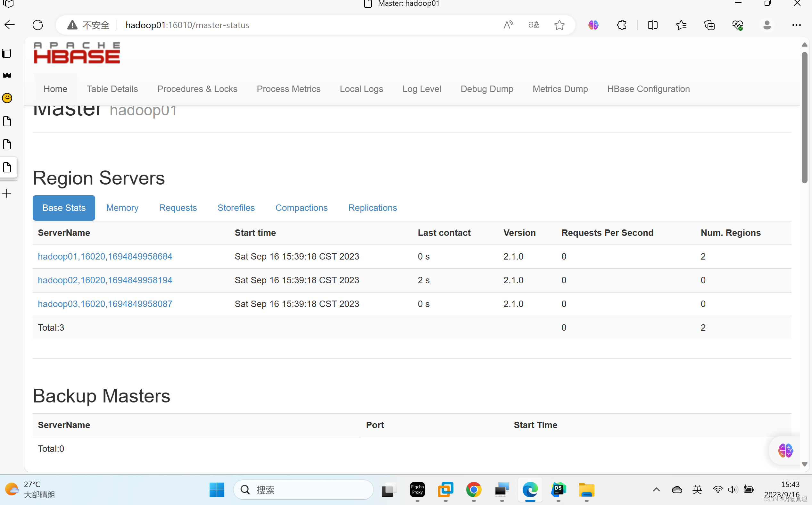Open Chrome from the taskbar
This screenshot has width=812, height=505.
tap(473, 490)
